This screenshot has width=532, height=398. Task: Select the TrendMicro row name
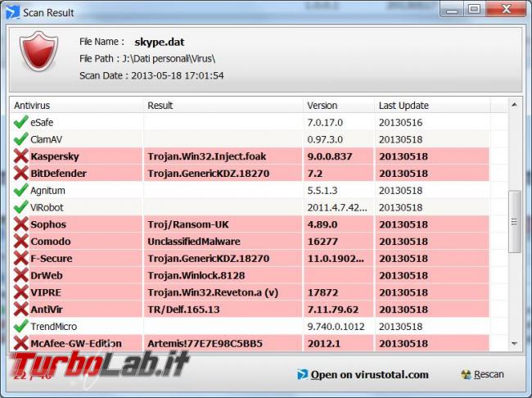(x=53, y=327)
